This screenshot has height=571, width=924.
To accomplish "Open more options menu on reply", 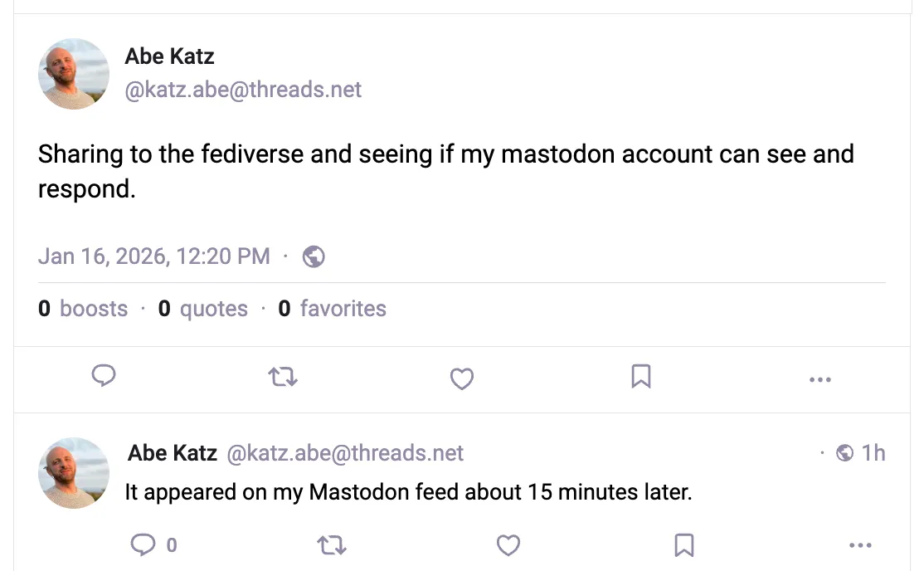I will [x=862, y=545].
